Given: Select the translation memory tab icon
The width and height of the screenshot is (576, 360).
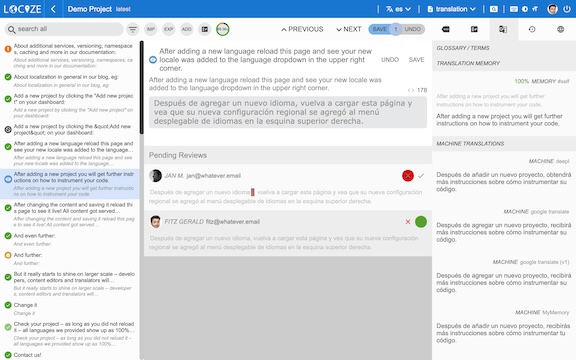Looking at the screenshot, I should pos(503,29).
